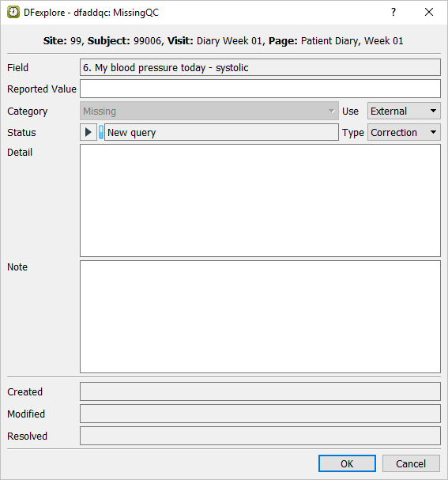The image size is (448, 480).
Task: Click the Use dropdown arrow
Action: (433, 111)
